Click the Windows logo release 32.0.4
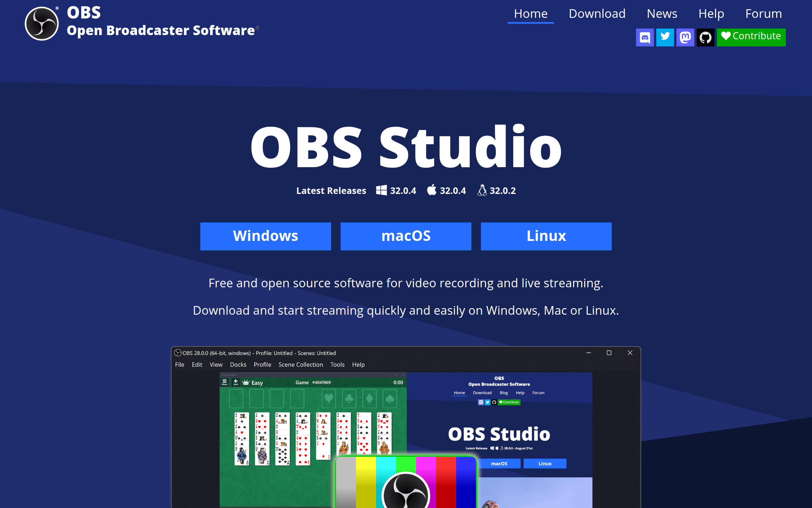The width and height of the screenshot is (812, 508). pos(396,190)
